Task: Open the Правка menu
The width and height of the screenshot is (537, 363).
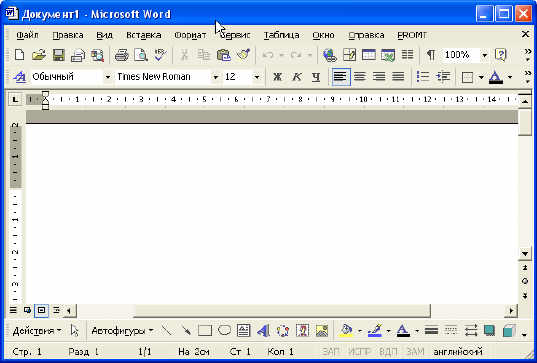Action: (67, 35)
